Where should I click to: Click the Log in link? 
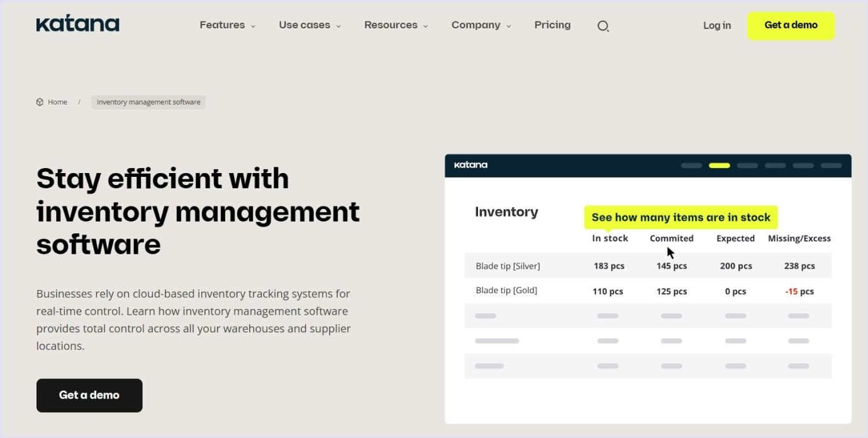(x=717, y=26)
